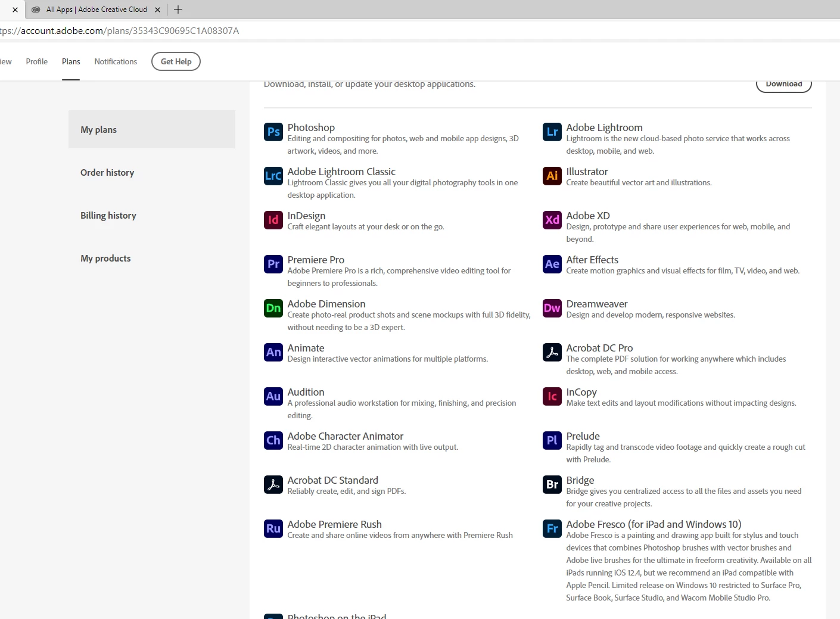The image size is (840, 619).
Task: Click the InCopy Ic icon
Action: coord(552,396)
